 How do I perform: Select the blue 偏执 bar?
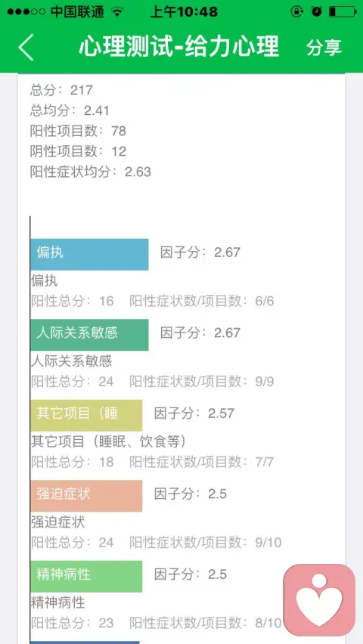[89, 254]
